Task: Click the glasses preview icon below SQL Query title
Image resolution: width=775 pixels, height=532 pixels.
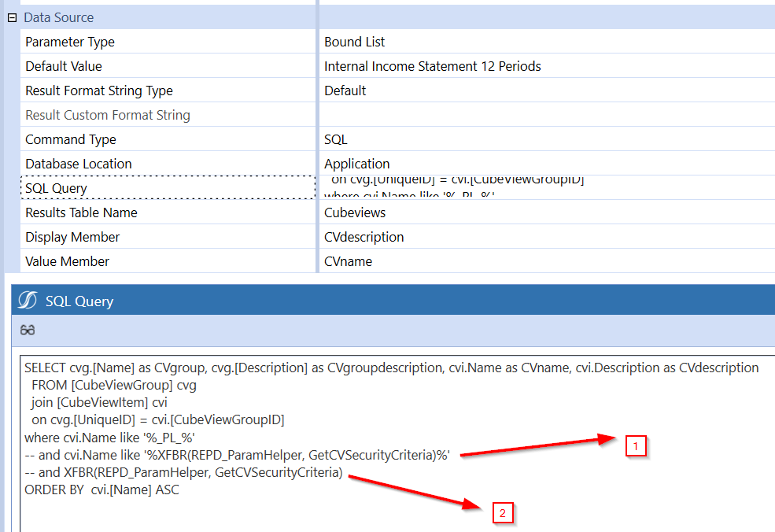Action: click(x=28, y=331)
